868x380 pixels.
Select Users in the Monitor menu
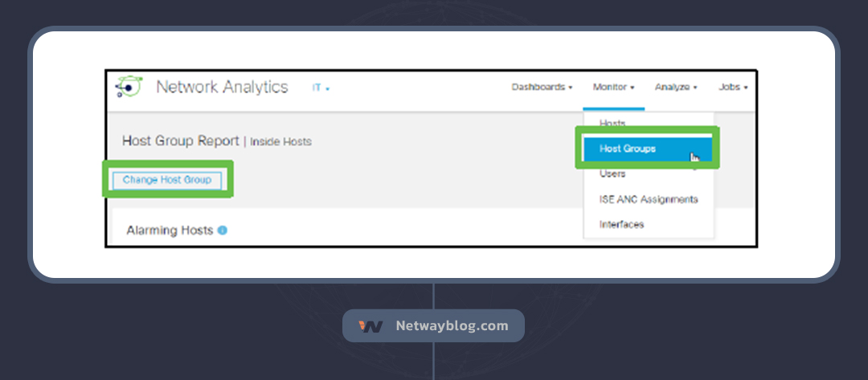tap(612, 174)
